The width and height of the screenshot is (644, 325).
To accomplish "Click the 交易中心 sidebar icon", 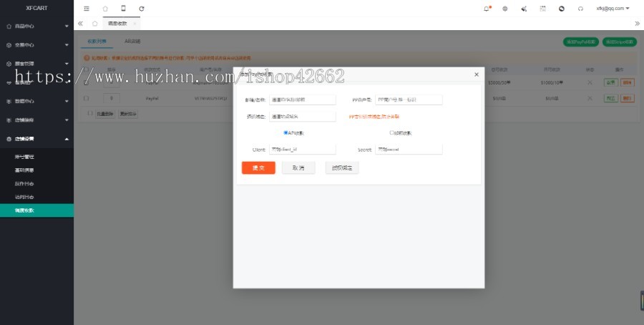I will [x=9, y=45].
